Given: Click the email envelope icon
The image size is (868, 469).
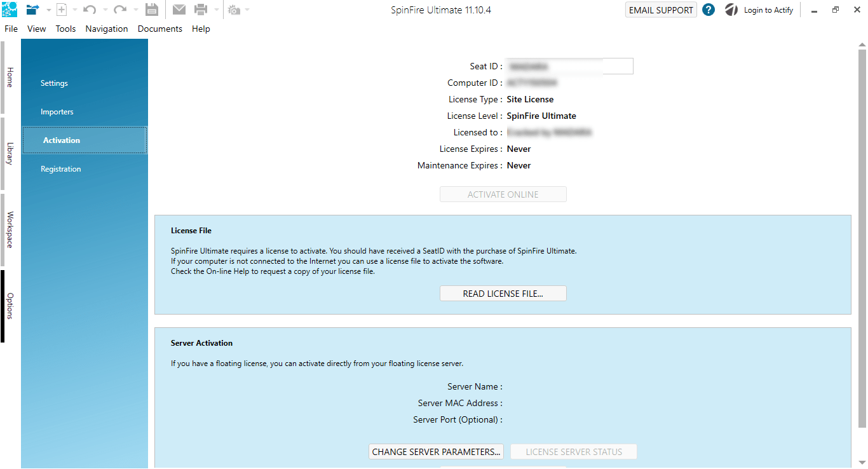Looking at the screenshot, I should click(x=179, y=10).
